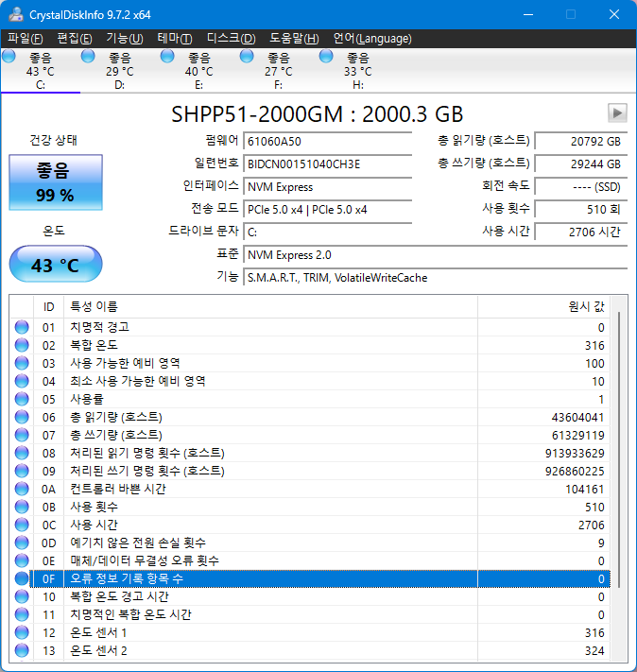Click 사용 시간 value 2706 시간
637x672 pixels.
[x=581, y=232]
